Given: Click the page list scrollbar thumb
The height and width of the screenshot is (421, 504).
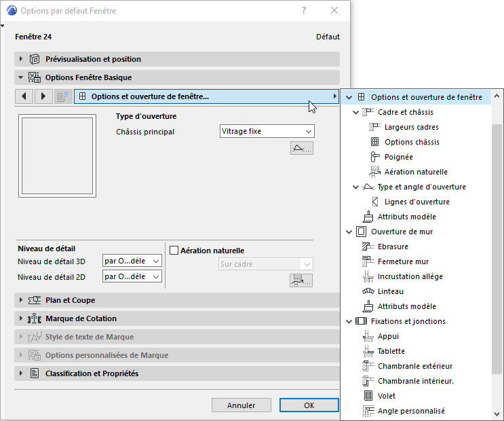Looking at the screenshot, I should coord(497,249).
